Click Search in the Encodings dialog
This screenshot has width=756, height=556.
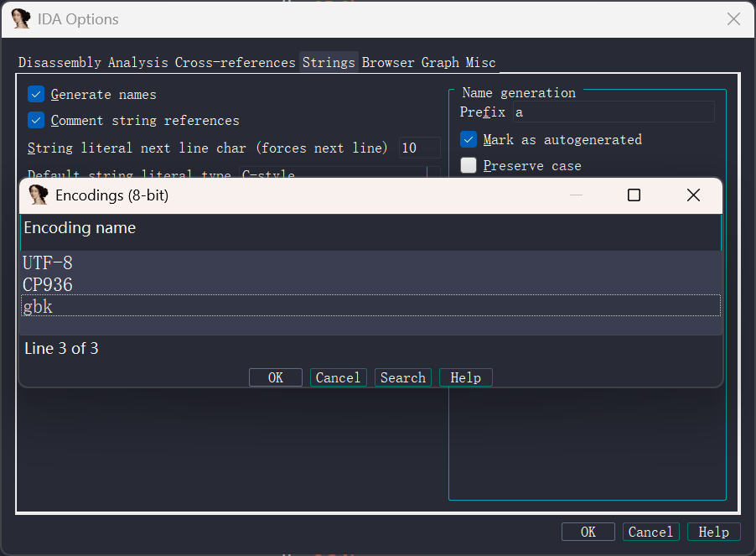(403, 377)
